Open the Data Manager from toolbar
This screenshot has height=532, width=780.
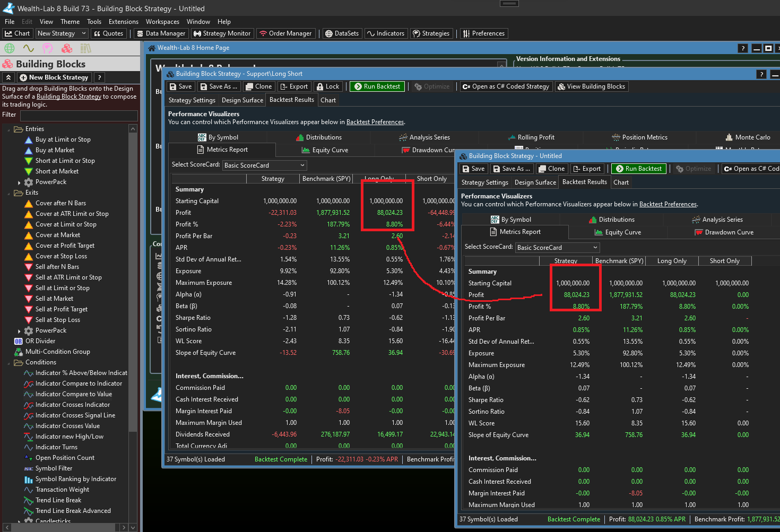(x=161, y=33)
